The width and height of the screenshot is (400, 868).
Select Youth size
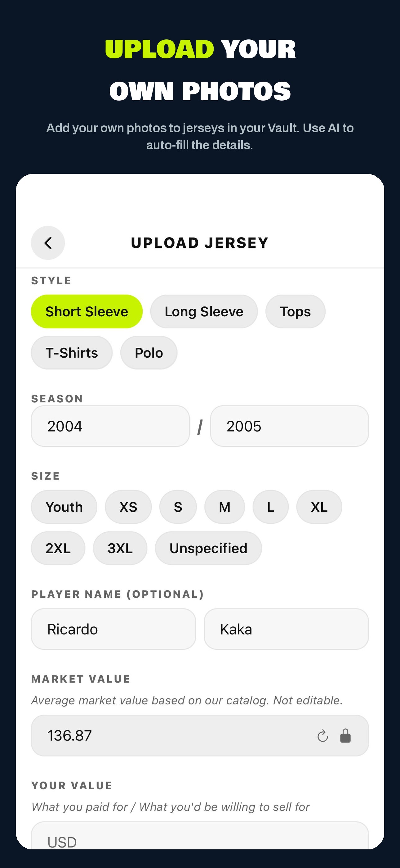tap(64, 507)
